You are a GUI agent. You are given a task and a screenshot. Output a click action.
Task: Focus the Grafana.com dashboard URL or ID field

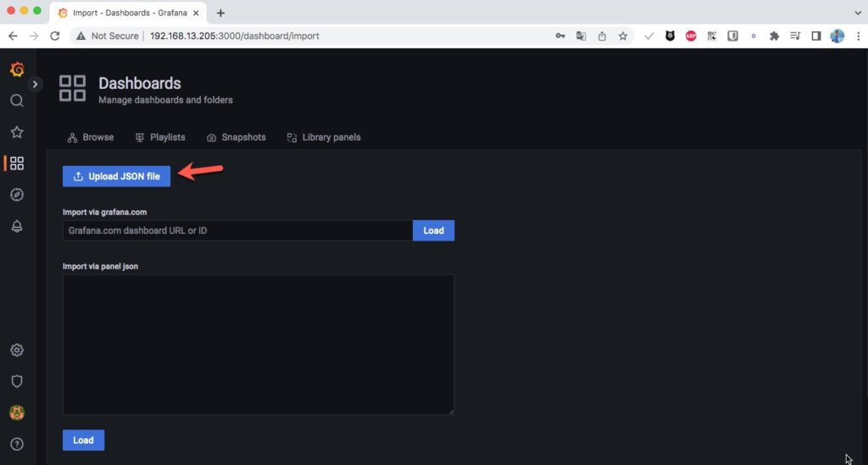click(x=237, y=230)
